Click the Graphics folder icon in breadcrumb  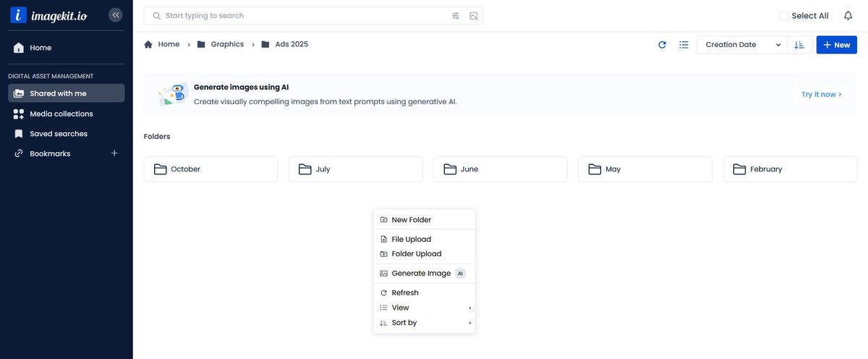coord(201,44)
